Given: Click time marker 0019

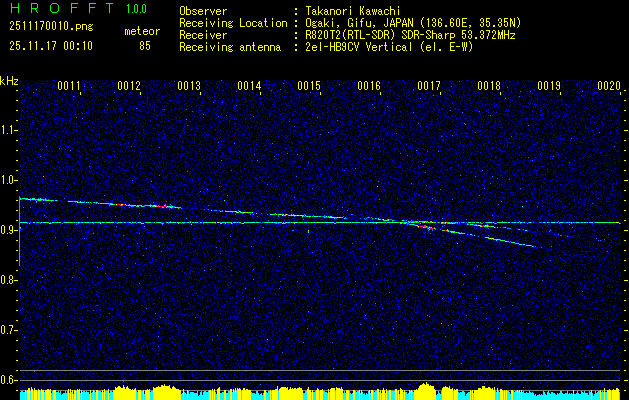Looking at the screenshot, I should point(549,86).
